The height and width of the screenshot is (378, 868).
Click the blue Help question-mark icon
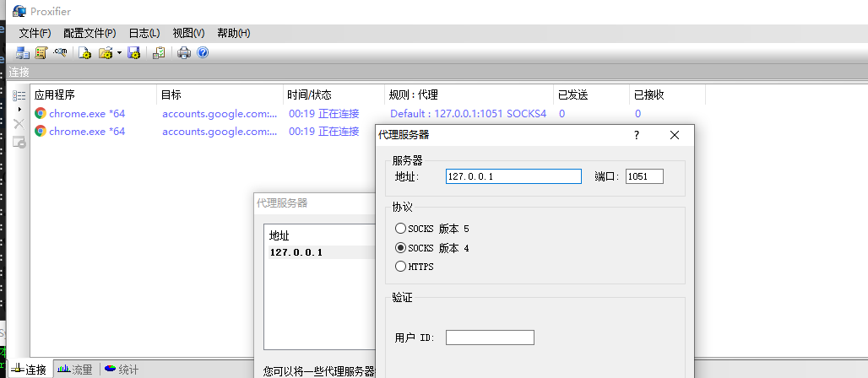[x=203, y=52]
